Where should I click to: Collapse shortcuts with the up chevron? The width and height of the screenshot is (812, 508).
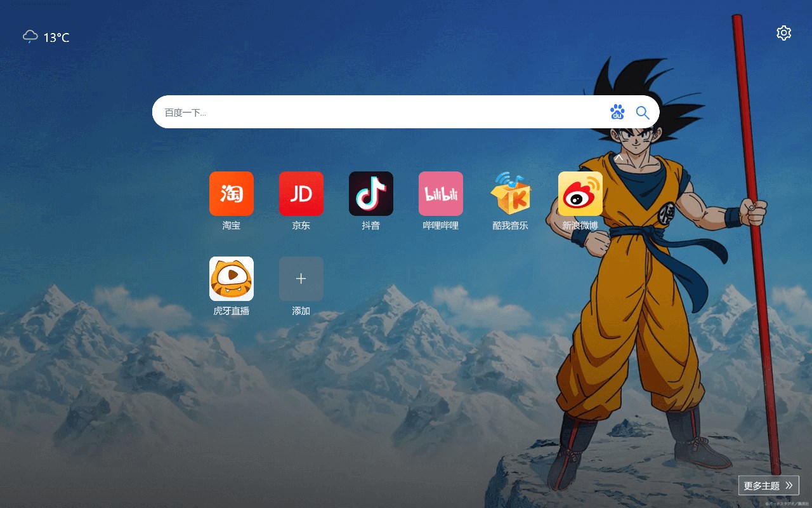coord(619,157)
